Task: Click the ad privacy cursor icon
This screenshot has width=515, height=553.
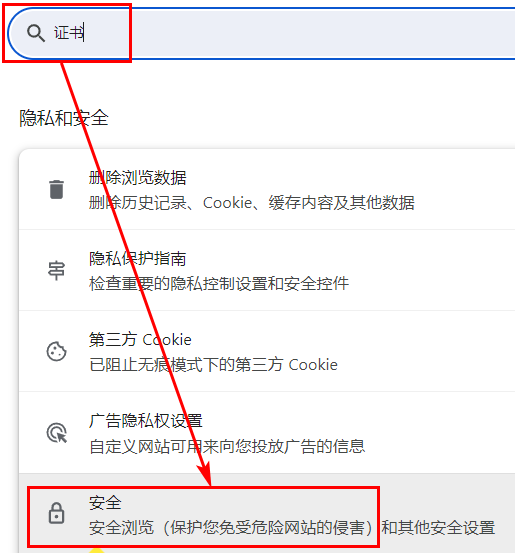Action: click(57, 433)
